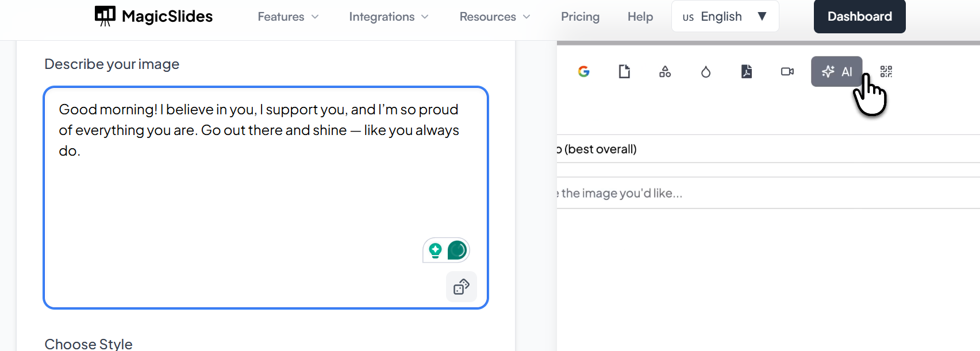Image resolution: width=980 pixels, height=351 pixels.
Task: Open the QR code icon
Action: pos(886,72)
